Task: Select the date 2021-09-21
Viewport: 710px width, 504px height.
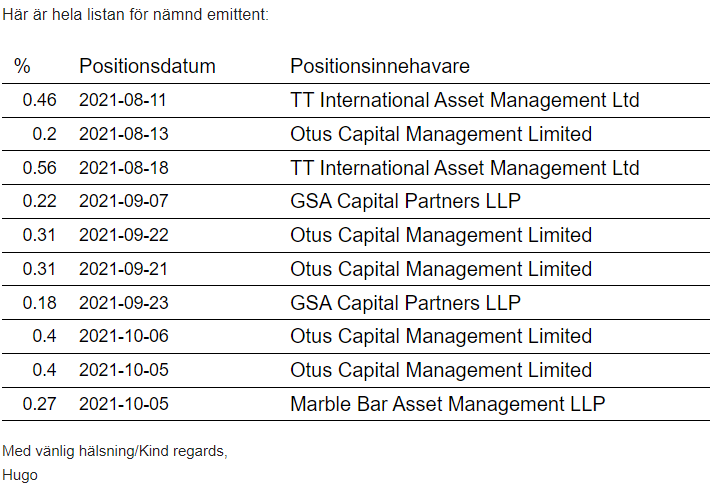Action: click(x=124, y=269)
